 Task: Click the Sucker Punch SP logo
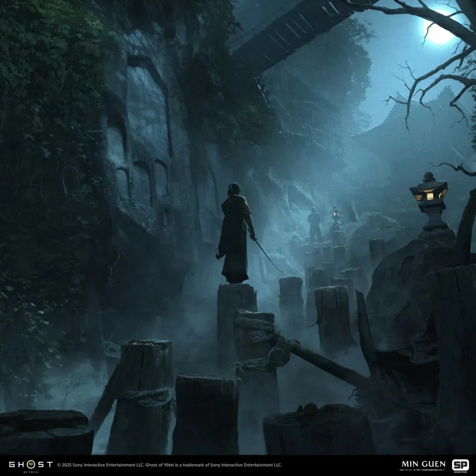click(460, 466)
